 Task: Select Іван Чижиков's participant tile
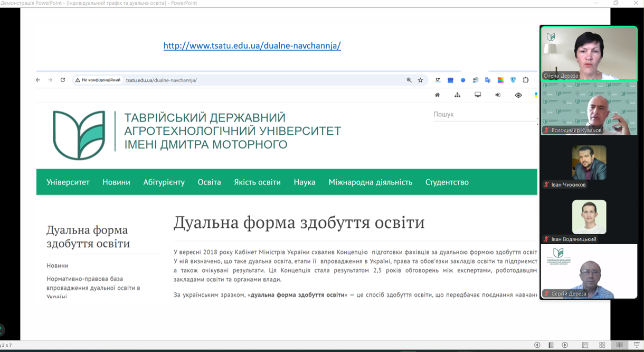point(589,163)
